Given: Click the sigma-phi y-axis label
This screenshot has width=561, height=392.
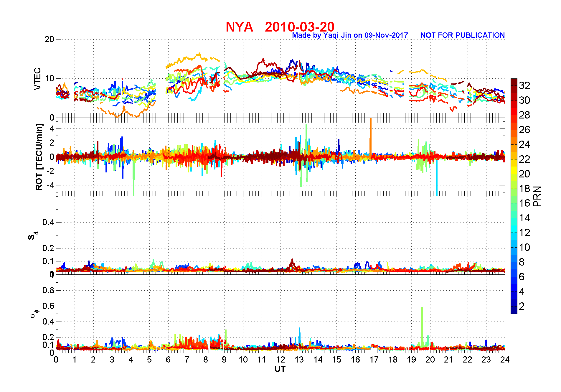Looking at the screenshot, I should pos(34,313).
